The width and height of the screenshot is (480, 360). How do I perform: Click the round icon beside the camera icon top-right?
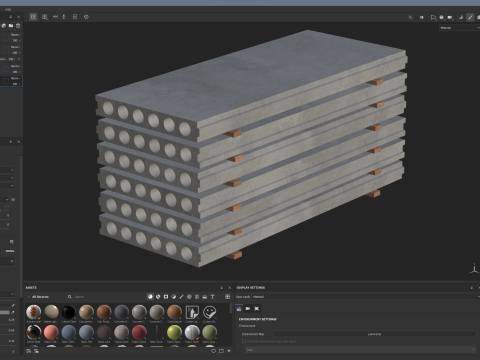point(442,17)
